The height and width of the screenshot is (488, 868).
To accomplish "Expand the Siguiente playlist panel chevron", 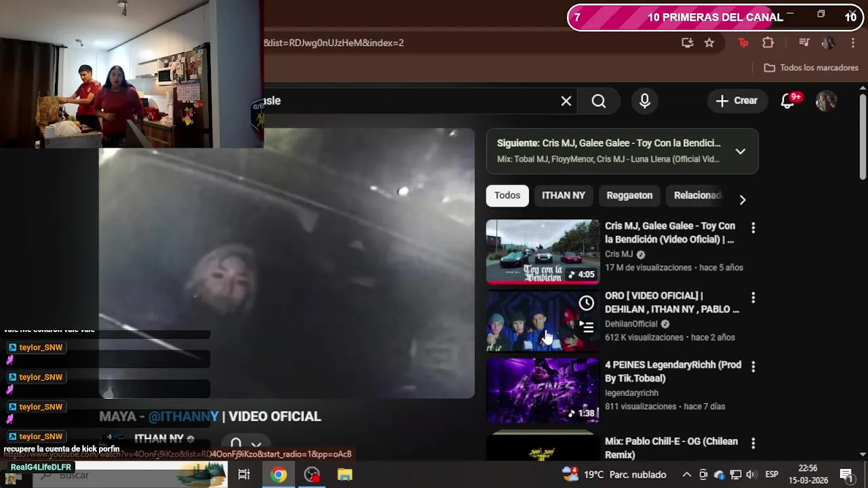I will pyautogui.click(x=741, y=151).
